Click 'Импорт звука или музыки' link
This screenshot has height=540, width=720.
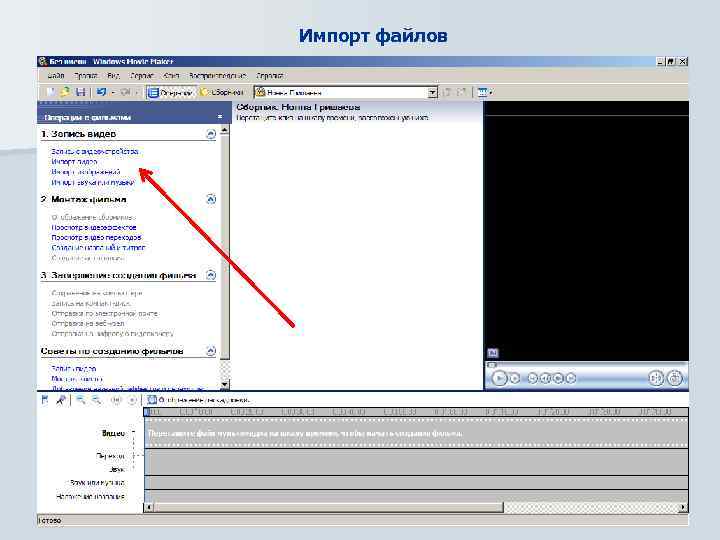[93, 182]
